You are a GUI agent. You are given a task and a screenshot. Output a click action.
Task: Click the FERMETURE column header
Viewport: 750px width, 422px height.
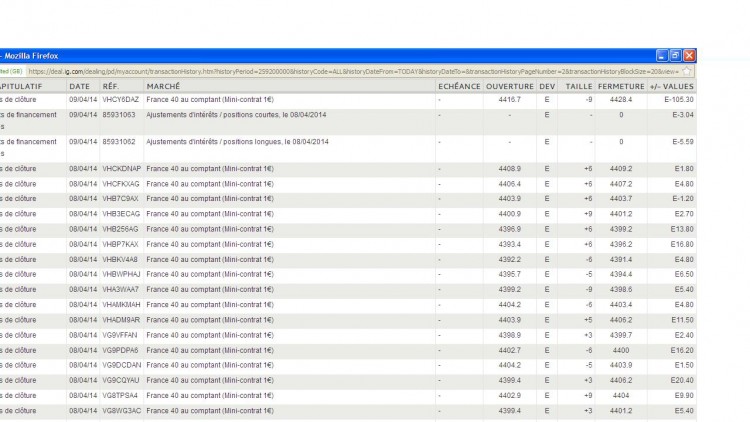point(621,87)
